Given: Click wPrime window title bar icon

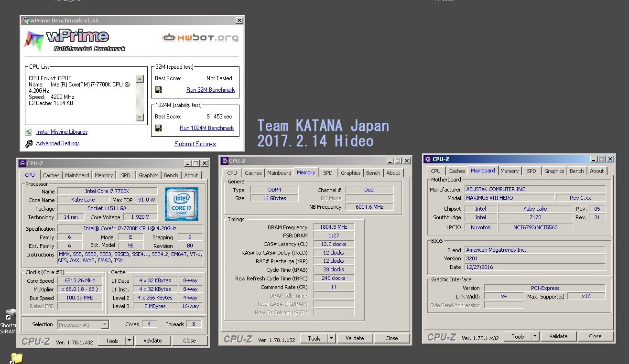Looking at the screenshot, I should [x=25, y=21].
